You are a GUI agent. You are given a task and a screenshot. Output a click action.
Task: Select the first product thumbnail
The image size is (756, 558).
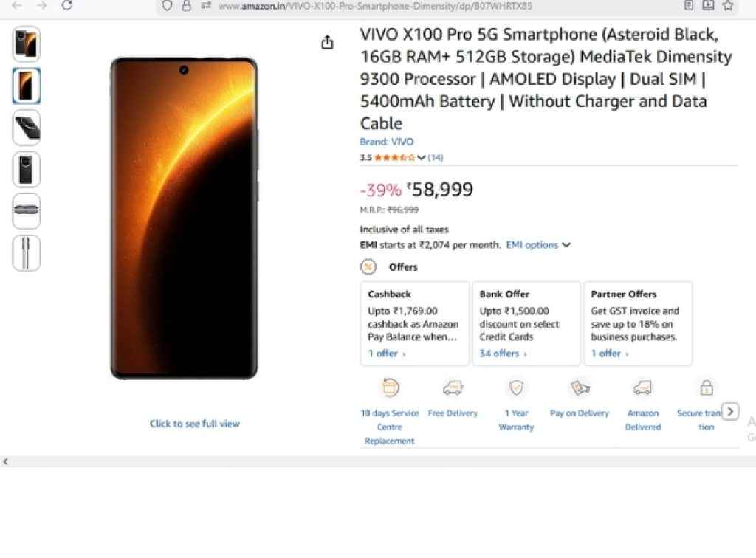point(27,44)
